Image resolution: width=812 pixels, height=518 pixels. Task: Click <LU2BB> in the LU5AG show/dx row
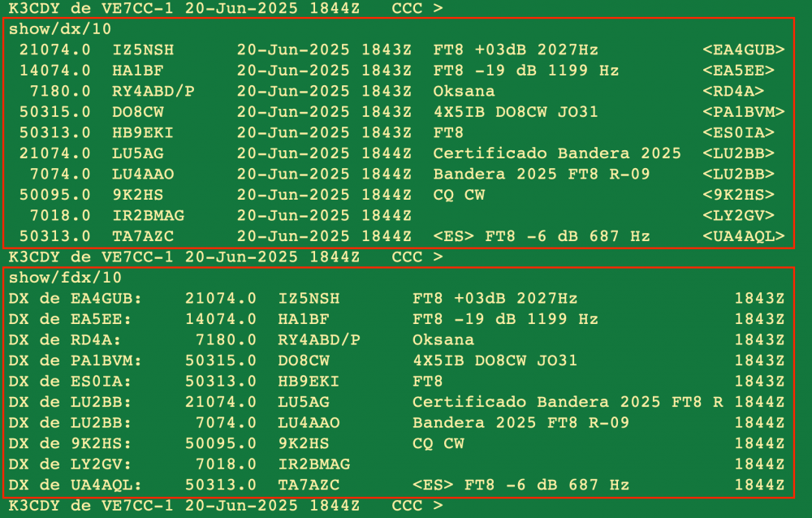point(738,153)
